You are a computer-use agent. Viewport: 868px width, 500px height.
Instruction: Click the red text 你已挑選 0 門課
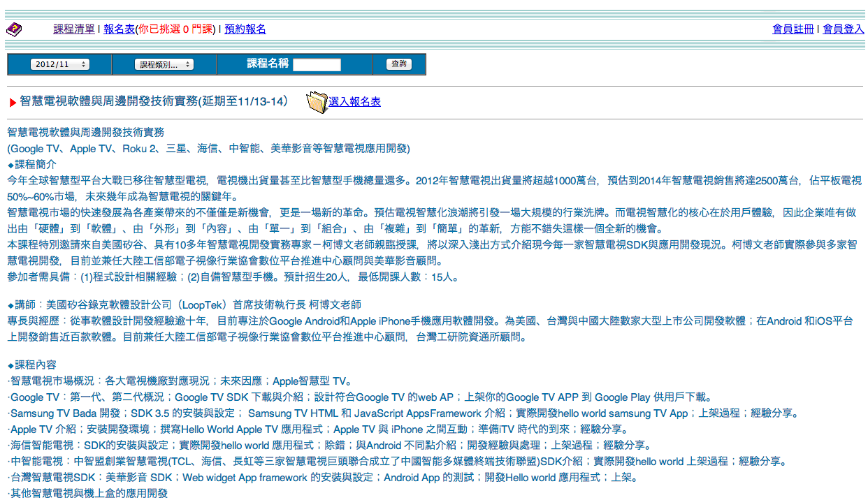click(177, 29)
